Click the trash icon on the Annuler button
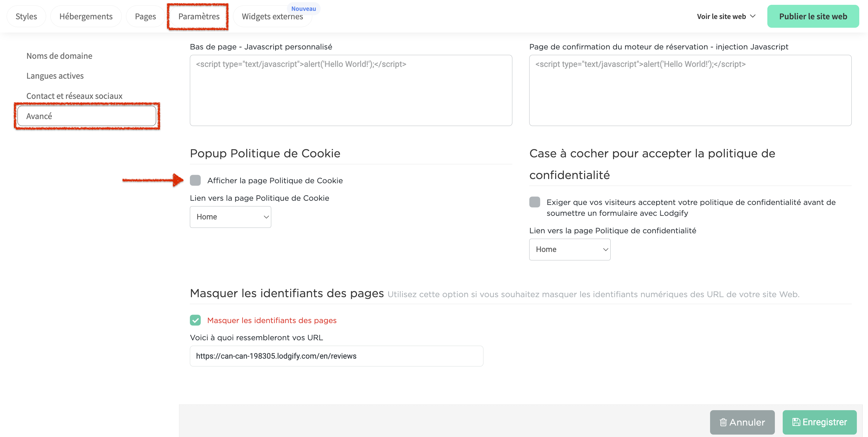Screen dimensions: 868x437 point(723,422)
